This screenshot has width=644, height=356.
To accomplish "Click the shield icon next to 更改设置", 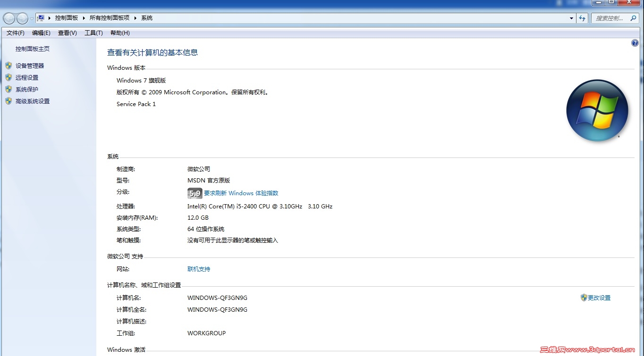I will click(x=584, y=298).
